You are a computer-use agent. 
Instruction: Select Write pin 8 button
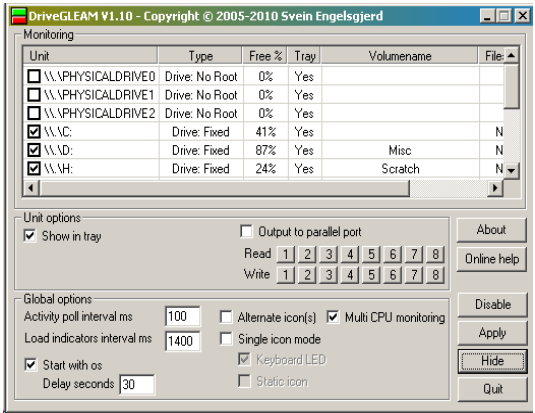(435, 275)
